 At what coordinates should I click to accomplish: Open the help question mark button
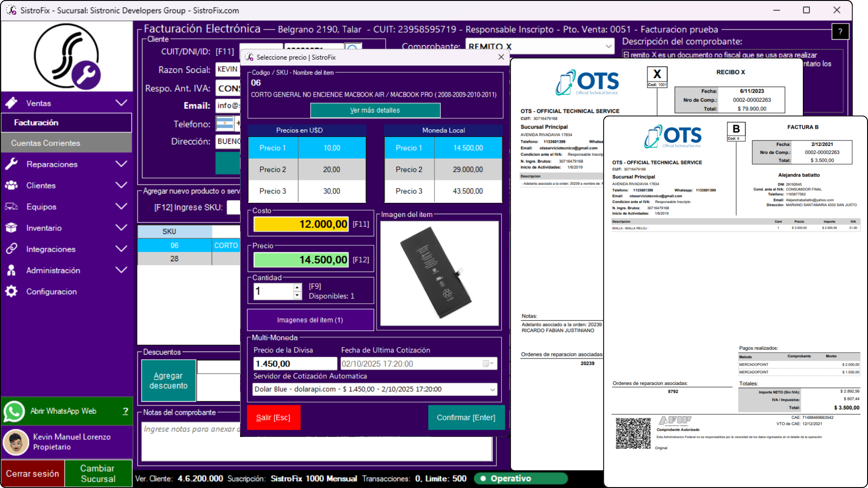click(x=840, y=31)
